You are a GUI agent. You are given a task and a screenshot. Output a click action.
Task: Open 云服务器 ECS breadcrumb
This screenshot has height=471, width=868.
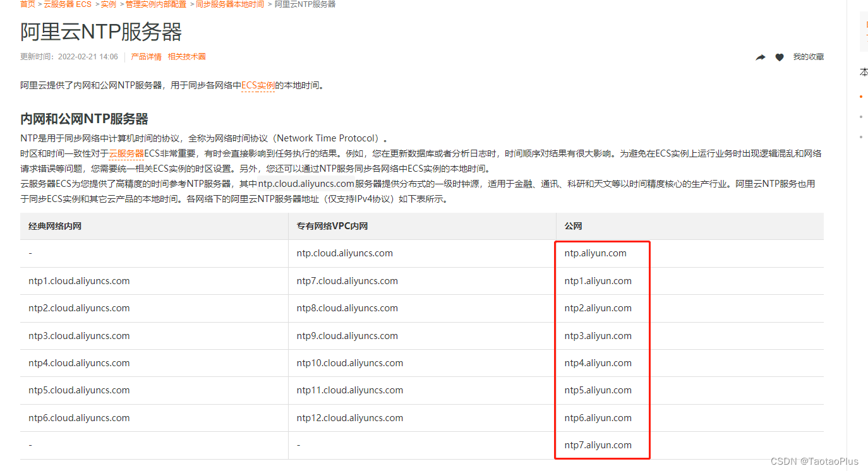(x=68, y=4)
